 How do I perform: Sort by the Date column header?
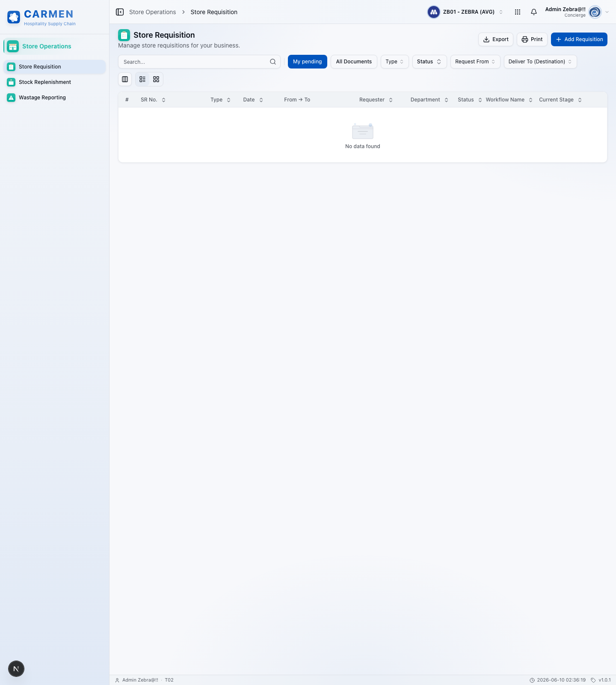point(253,100)
